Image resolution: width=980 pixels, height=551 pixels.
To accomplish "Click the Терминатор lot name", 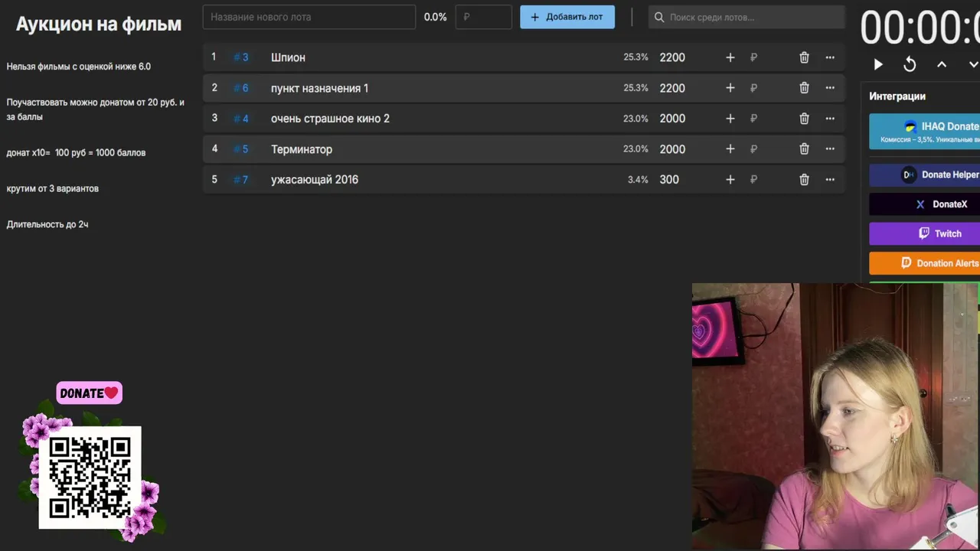I will tap(302, 149).
